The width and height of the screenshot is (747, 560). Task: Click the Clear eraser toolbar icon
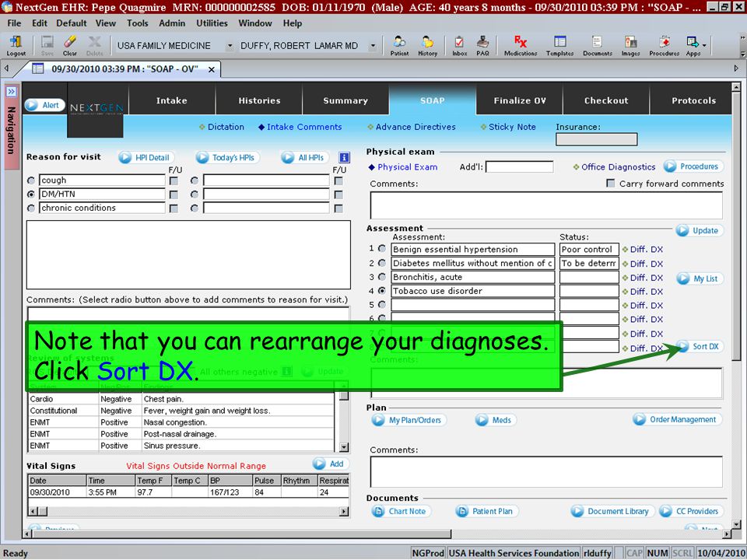[x=69, y=46]
